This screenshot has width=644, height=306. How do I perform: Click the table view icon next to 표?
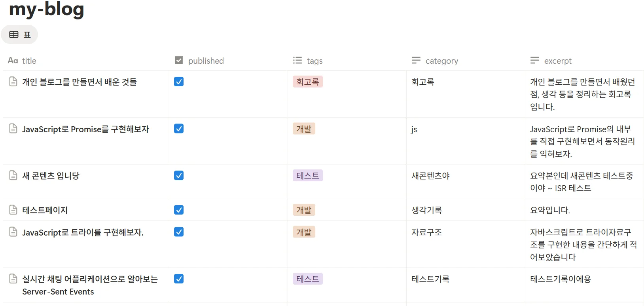14,34
